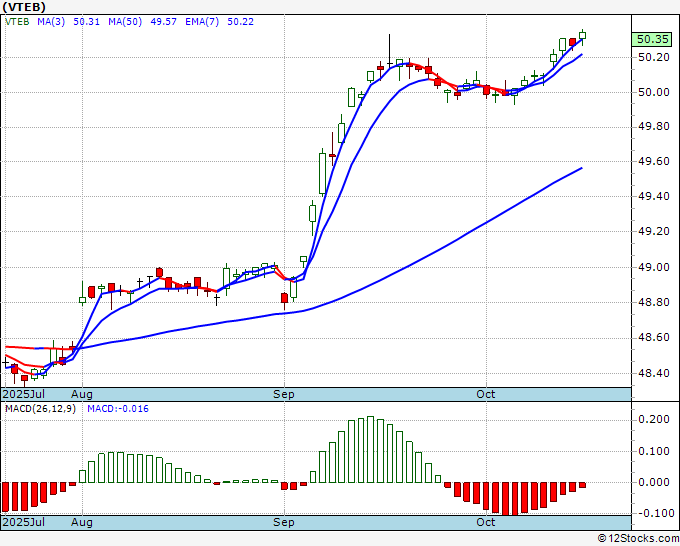Click the red candlestick at the Sep gridline
680x546 pixels.
(x=284, y=299)
